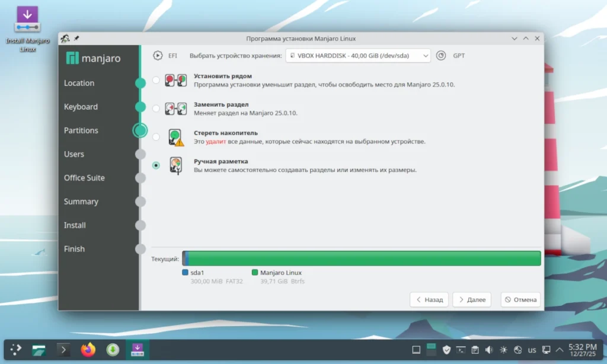
Task: Open the clipboard tray icon
Action: 475,350
